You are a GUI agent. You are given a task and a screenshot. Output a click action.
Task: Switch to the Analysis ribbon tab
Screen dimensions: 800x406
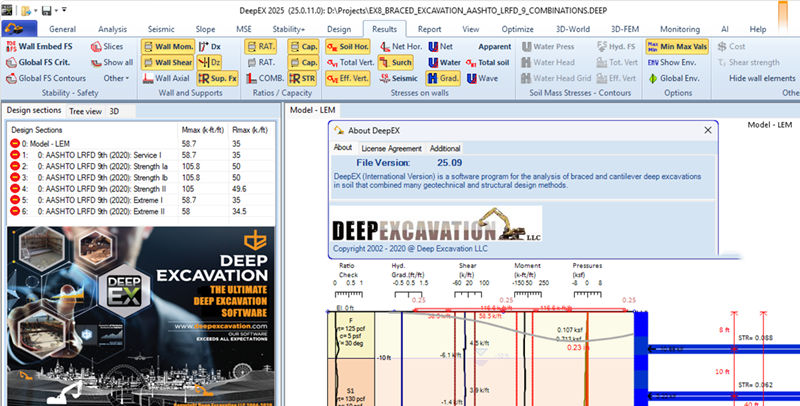pyautogui.click(x=112, y=29)
